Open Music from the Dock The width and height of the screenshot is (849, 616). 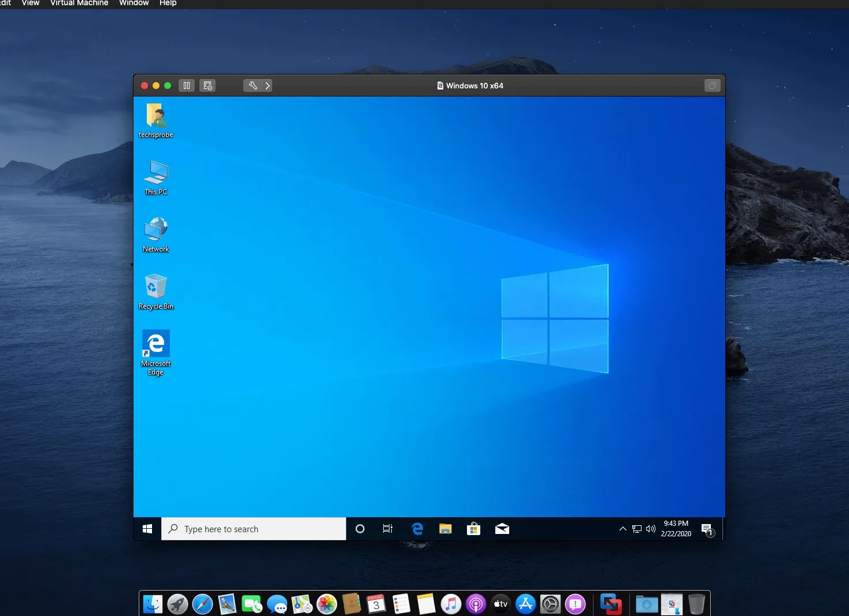451,604
